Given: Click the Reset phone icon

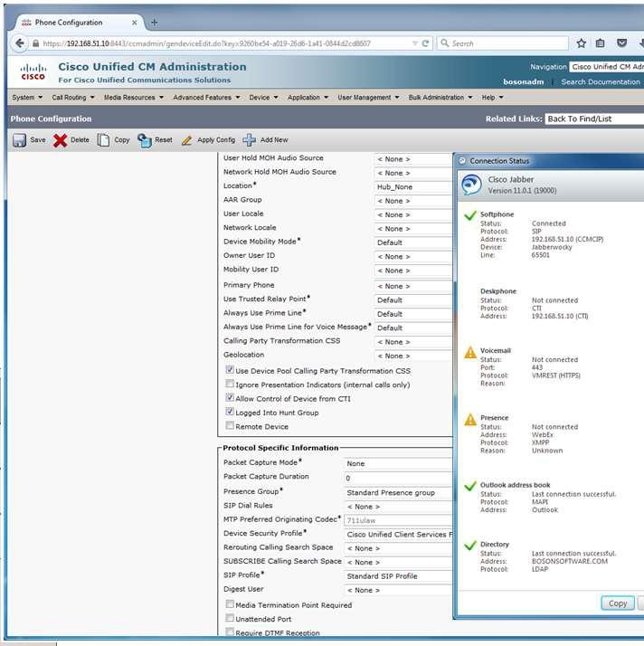Looking at the screenshot, I should (145, 140).
